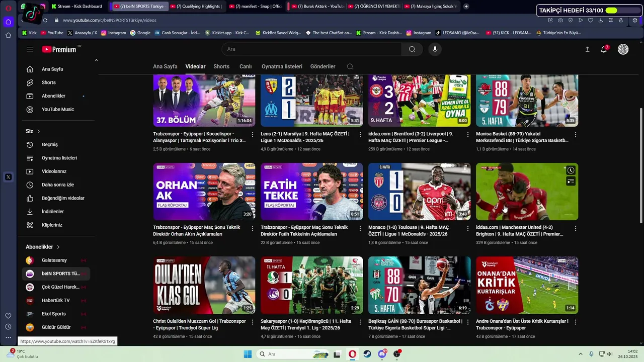644x362 pixels.
Task: Open Onana'dan Kritik Kurtarışlar thumbnail
Action: pyautogui.click(x=527, y=285)
